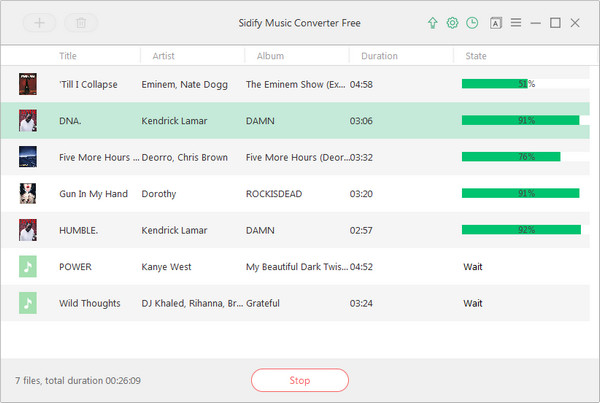Select the Gun In My Hand title
Image resolution: width=600 pixels, height=403 pixels.
coord(93,194)
